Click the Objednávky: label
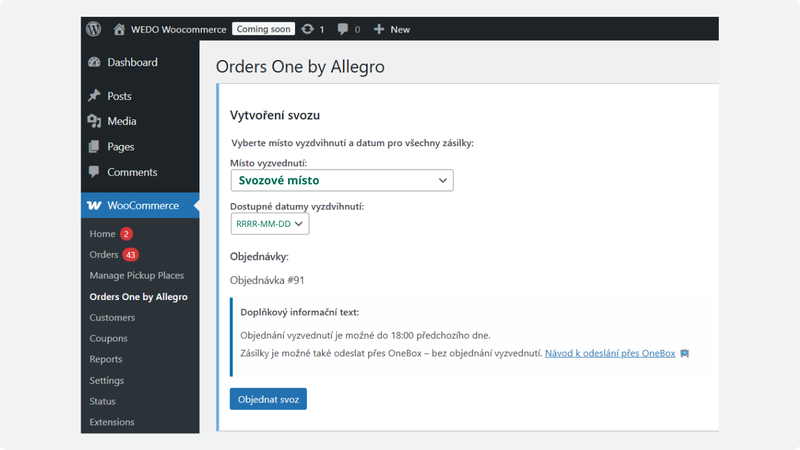This screenshot has height=450, width=800. (x=259, y=257)
